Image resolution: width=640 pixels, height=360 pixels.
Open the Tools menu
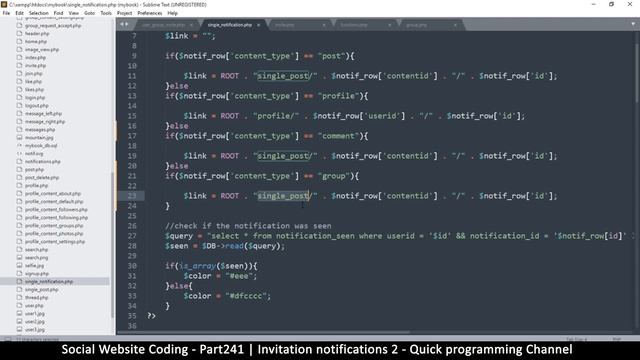106,13
